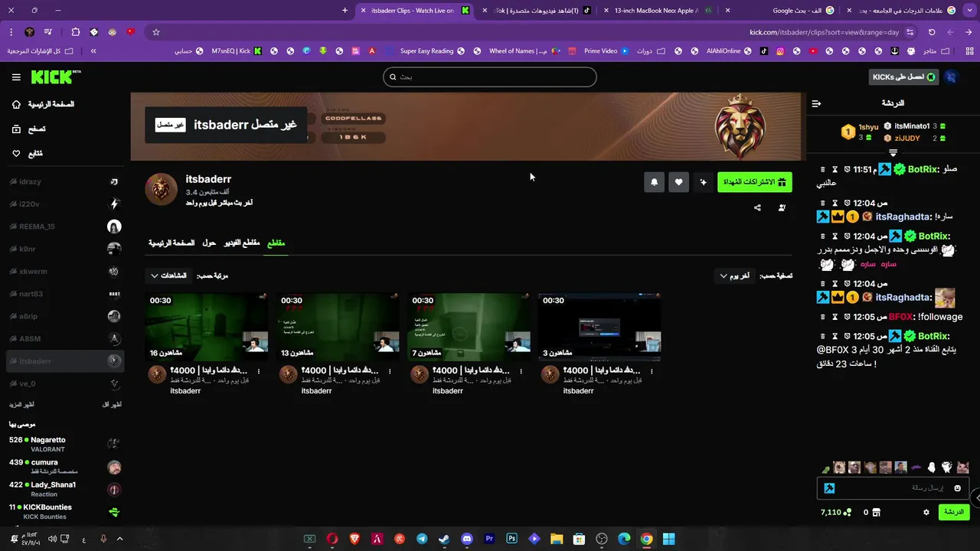The width and height of the screenshot is (980, 551).
Task: Focus the Kick search box
Action: [490, 77]
